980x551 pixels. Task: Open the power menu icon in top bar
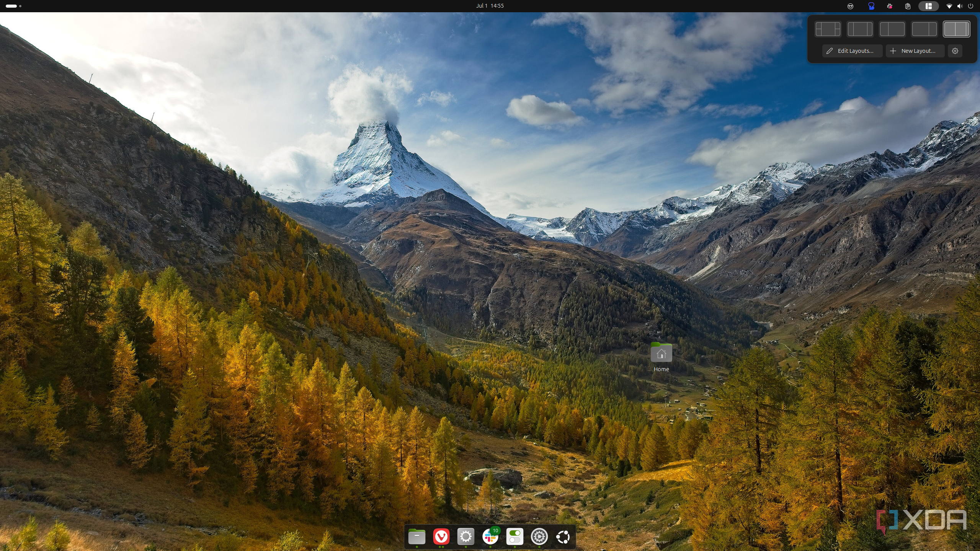(970, 6)
